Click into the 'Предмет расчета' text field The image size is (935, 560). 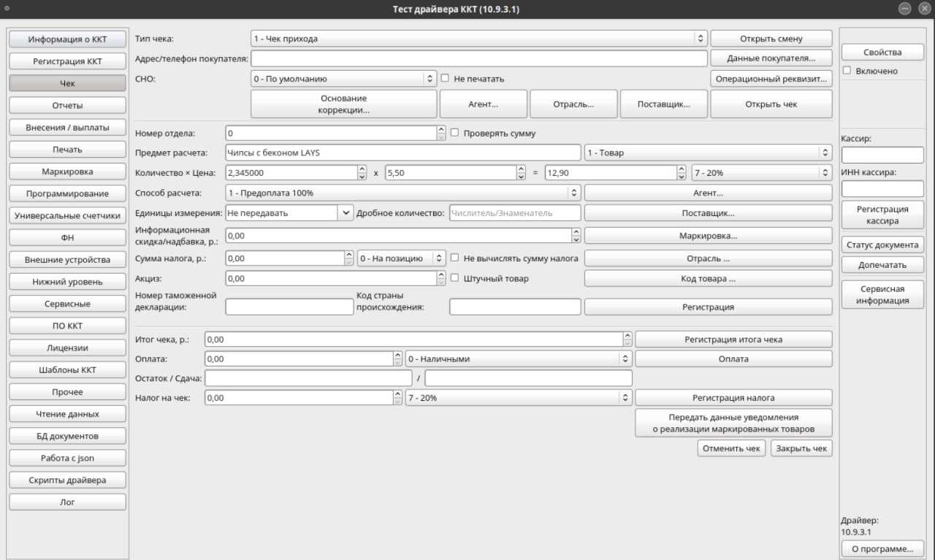click(403, 153)
